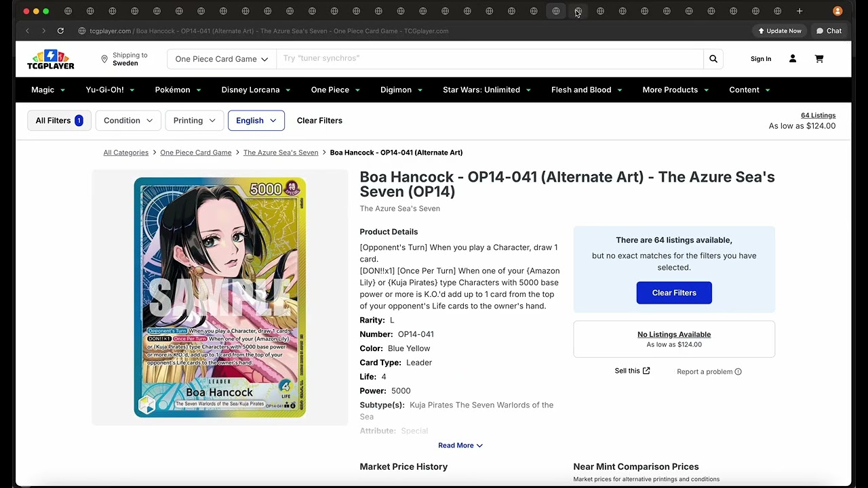This screenshot has height=488, width=868.
Task: Open the shopping cart icon
Action: tap(819, 59)
